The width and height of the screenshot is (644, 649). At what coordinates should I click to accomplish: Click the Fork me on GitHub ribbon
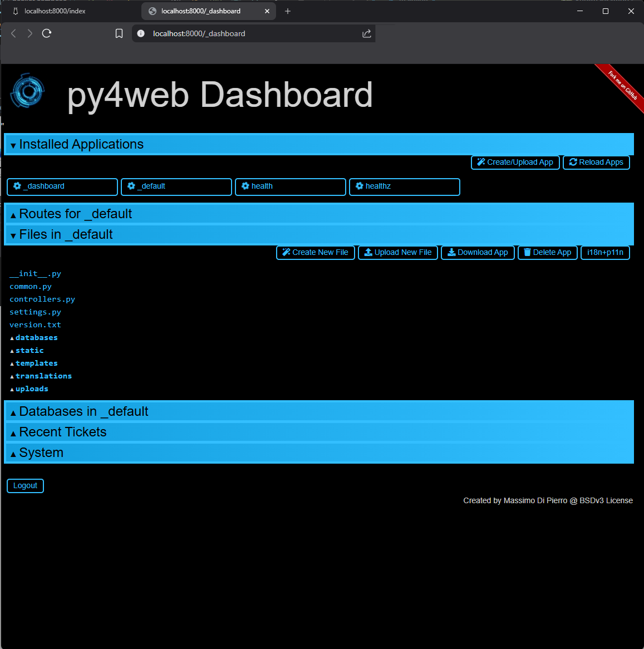[622, 85]
